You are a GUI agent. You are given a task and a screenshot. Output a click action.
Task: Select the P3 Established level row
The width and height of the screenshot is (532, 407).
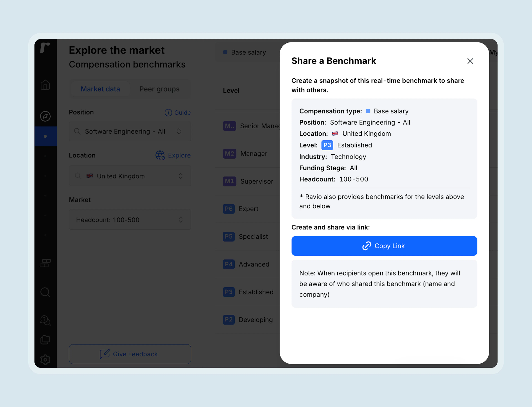pos(247,292)
